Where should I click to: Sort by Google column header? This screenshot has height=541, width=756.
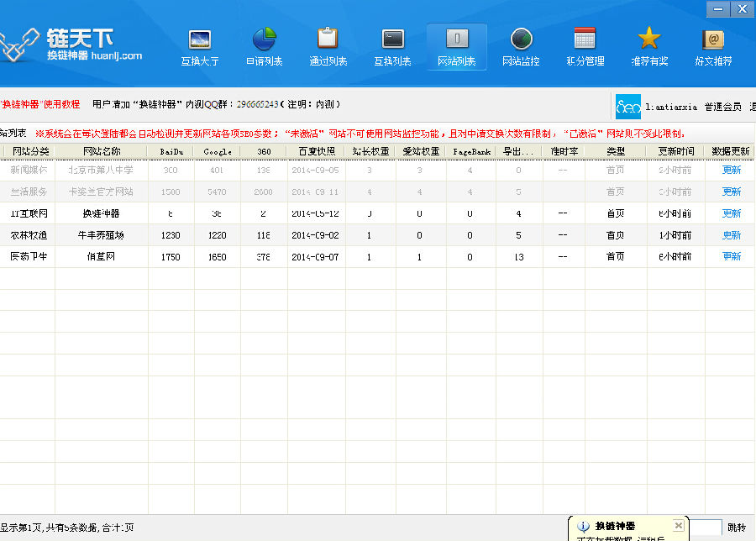click(218, 151)
